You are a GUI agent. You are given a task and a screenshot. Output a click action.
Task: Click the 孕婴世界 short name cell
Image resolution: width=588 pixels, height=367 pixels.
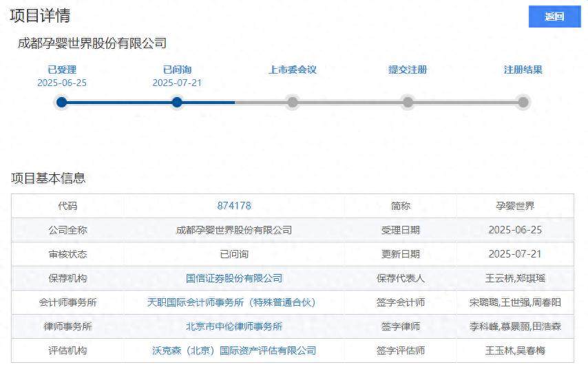(515, 206)
